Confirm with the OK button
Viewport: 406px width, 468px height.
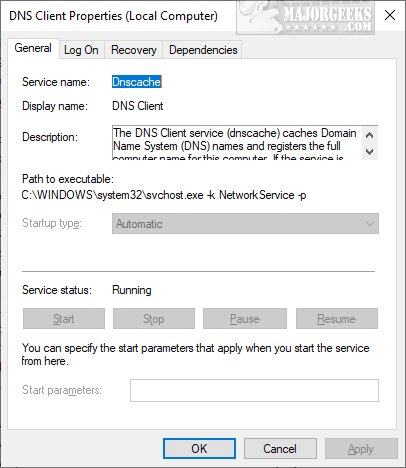[x=199, y=449]
